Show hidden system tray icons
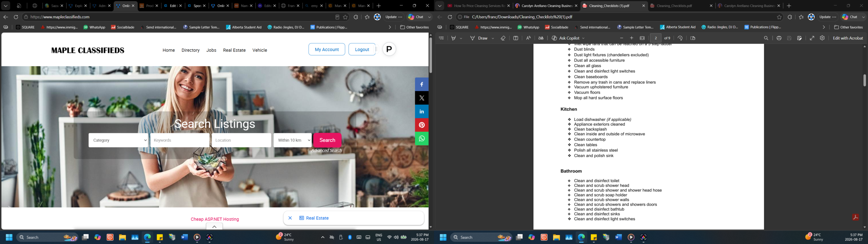Screen dimensions: 868x244 click(322, 237)
